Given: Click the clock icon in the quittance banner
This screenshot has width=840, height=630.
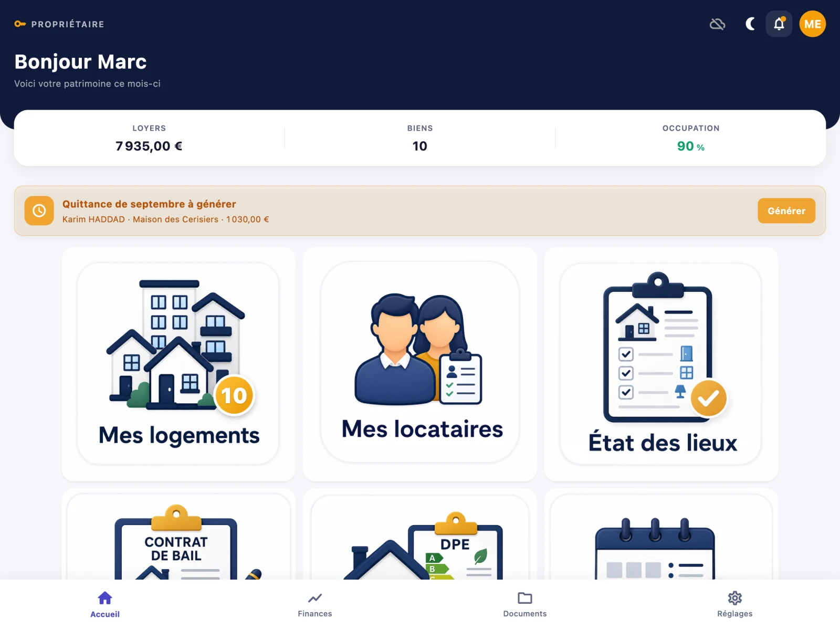Looking at the screenshot, I should pyautogui.click(x=39, y=211).
